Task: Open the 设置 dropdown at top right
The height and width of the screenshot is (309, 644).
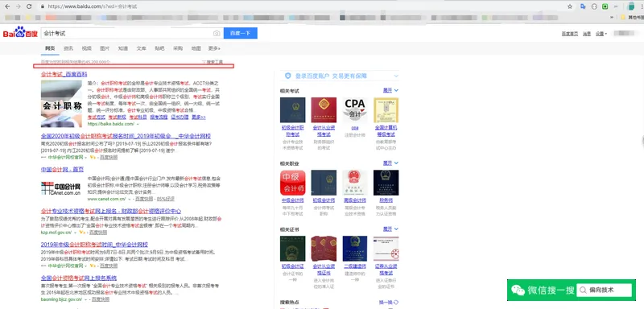Action: pyautogui.click(x=601, y=34)
